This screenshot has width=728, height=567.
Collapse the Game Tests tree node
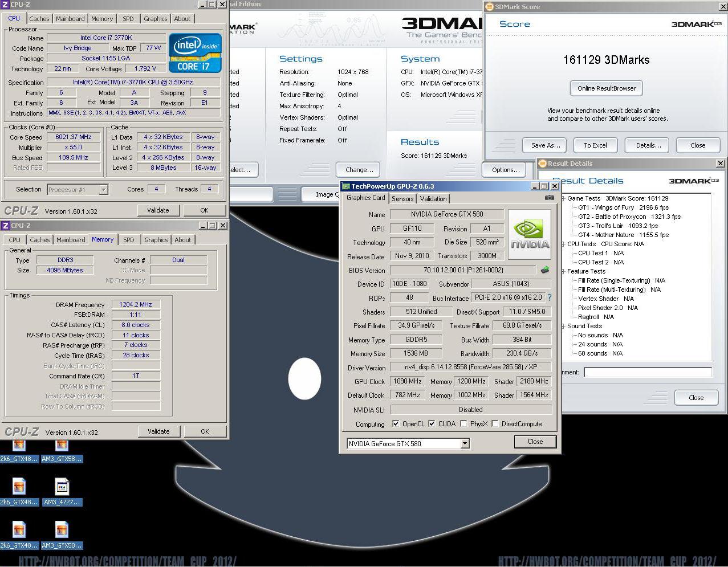563,198
